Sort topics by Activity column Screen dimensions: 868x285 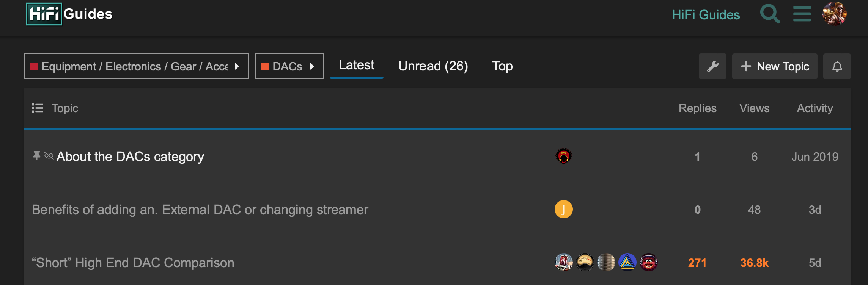pyautogui.click(x=815, y=108)
